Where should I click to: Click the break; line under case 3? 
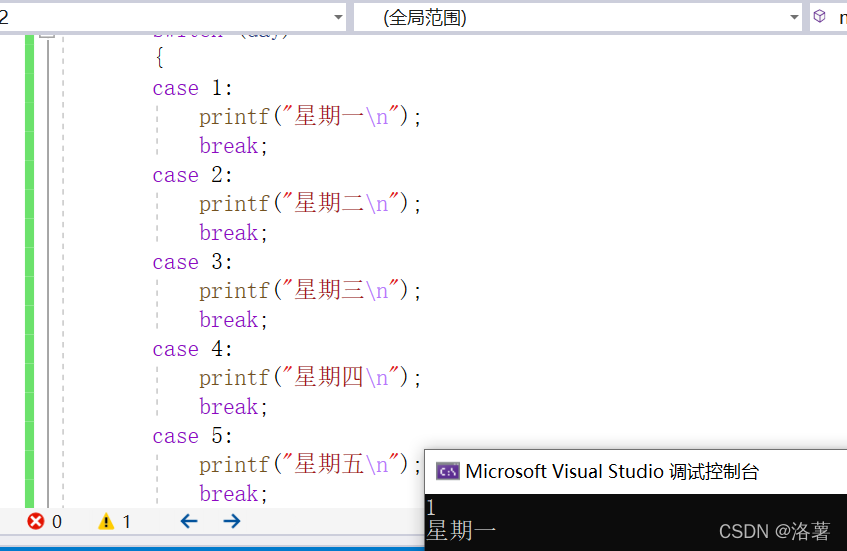(233, 320)
